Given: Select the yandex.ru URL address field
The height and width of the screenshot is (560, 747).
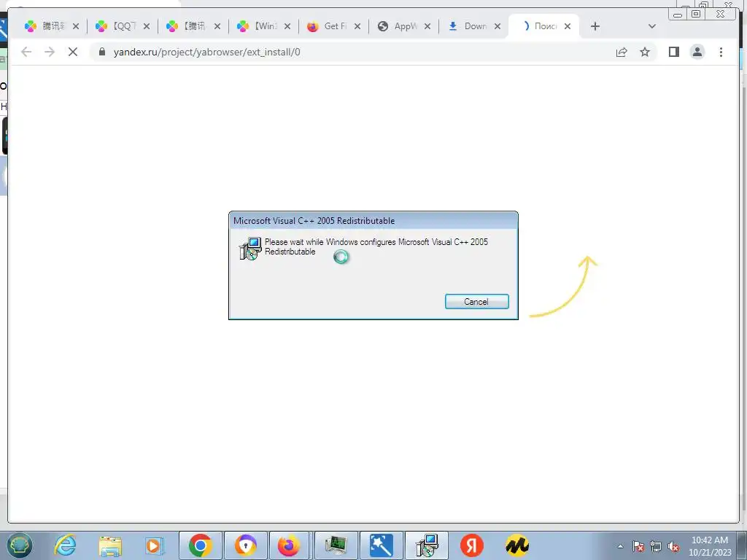Looking at the screenshot, I should tap(206, 52).
